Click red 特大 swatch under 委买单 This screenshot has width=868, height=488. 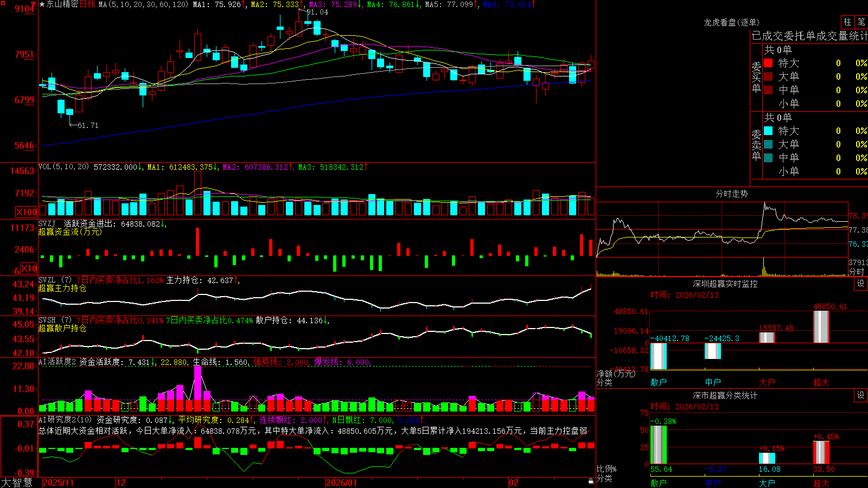pos(768,63)
